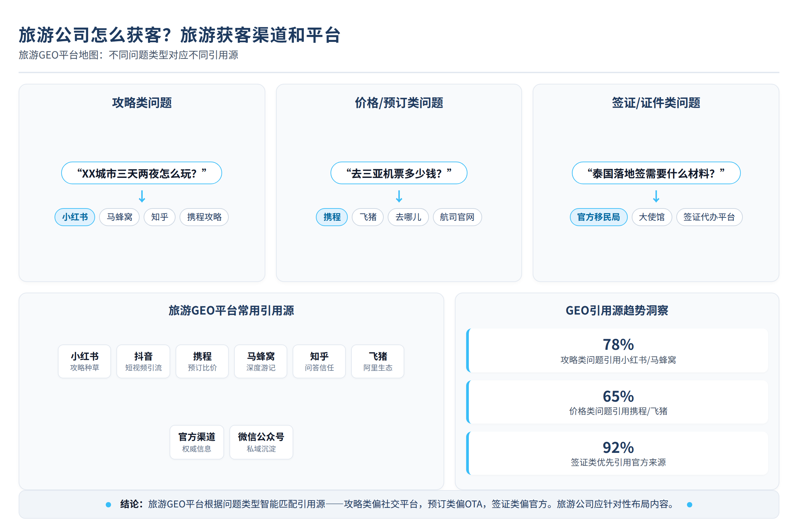This screenshot has height=532, width=798.
Task: Click the arrow below the 三亚机票 question
Action: 399,197
